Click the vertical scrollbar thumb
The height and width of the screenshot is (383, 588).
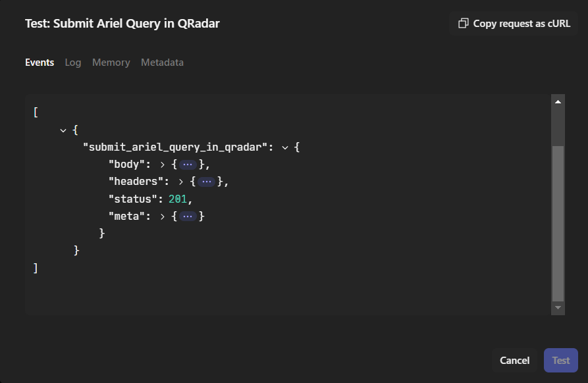(x=558, y=223)
